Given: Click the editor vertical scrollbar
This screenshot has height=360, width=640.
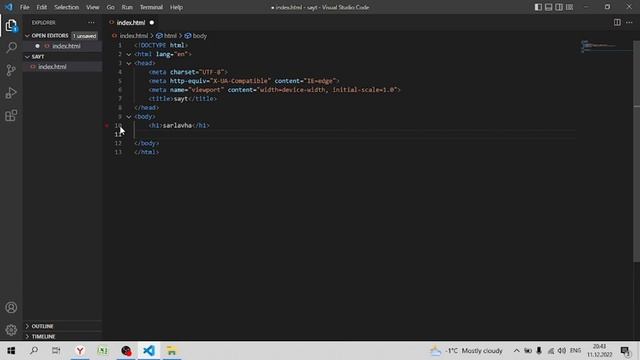Looking at the screenshot, I should [636, 151].
